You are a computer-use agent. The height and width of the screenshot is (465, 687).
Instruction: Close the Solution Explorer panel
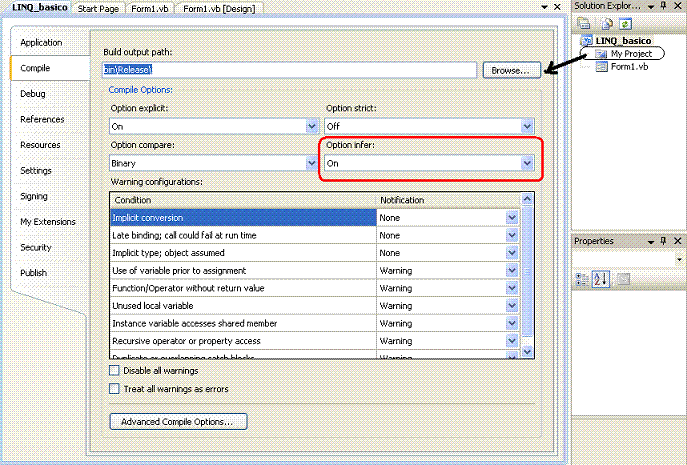pos(678,6)
